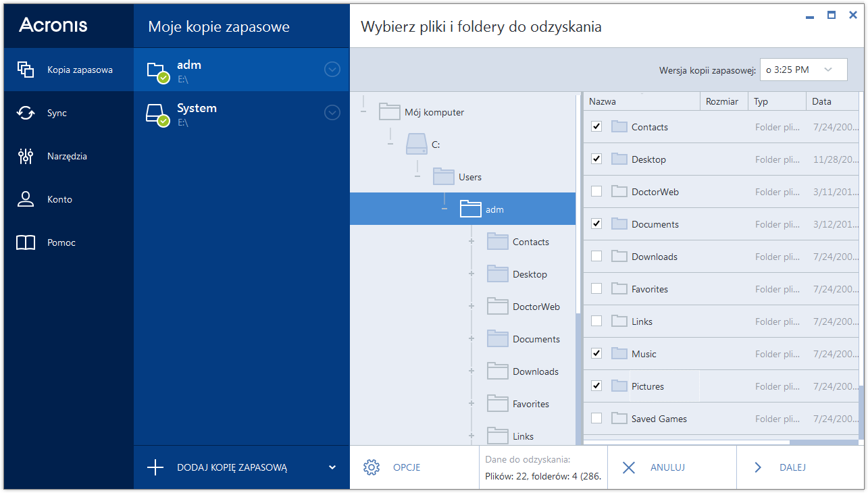Click the Mój komputer folder icon
The width and height of the screenshot is (868, 493).
[x=390, y=111]
